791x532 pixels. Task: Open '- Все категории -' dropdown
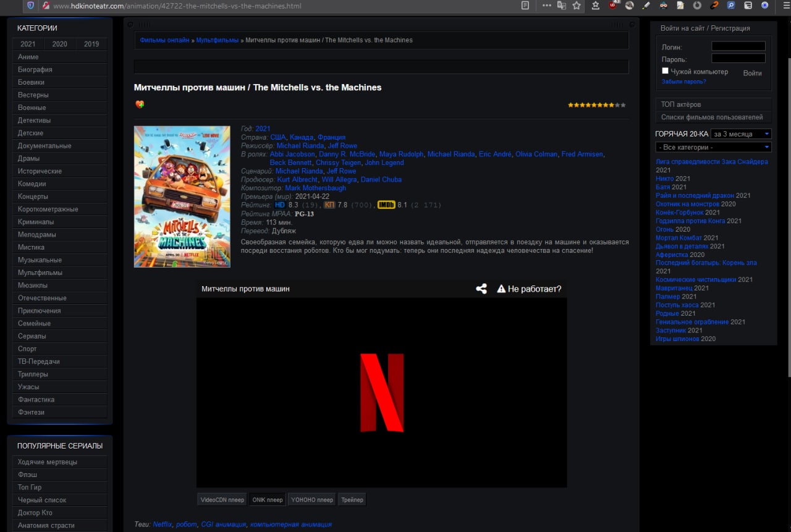point(714,147)
